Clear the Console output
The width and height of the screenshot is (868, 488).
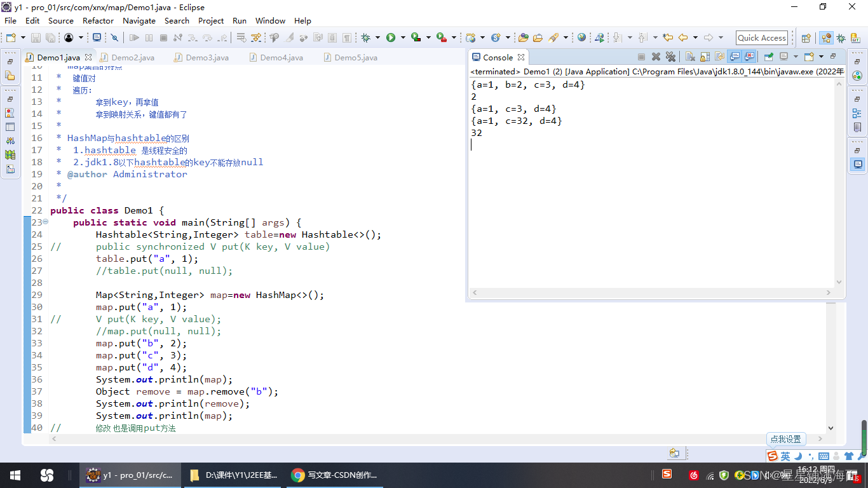click(688, 57)
